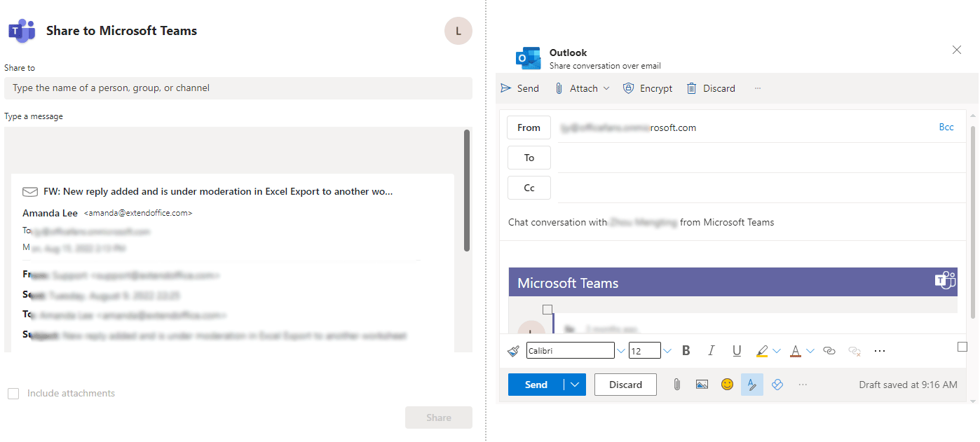This screenshot has width=980, height=442.
Task: Tick the checkbox in Teams message preview
Action: point(547,310)
